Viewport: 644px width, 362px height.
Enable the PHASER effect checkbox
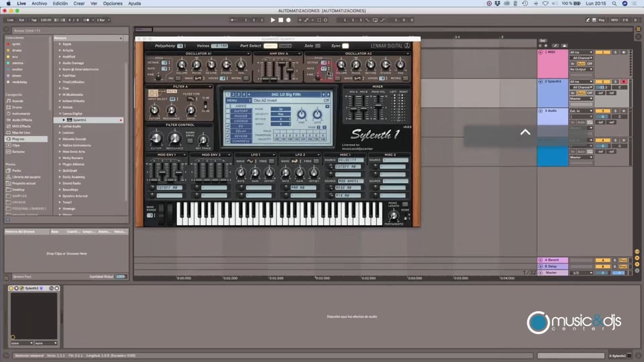click(x=228, y=116)
